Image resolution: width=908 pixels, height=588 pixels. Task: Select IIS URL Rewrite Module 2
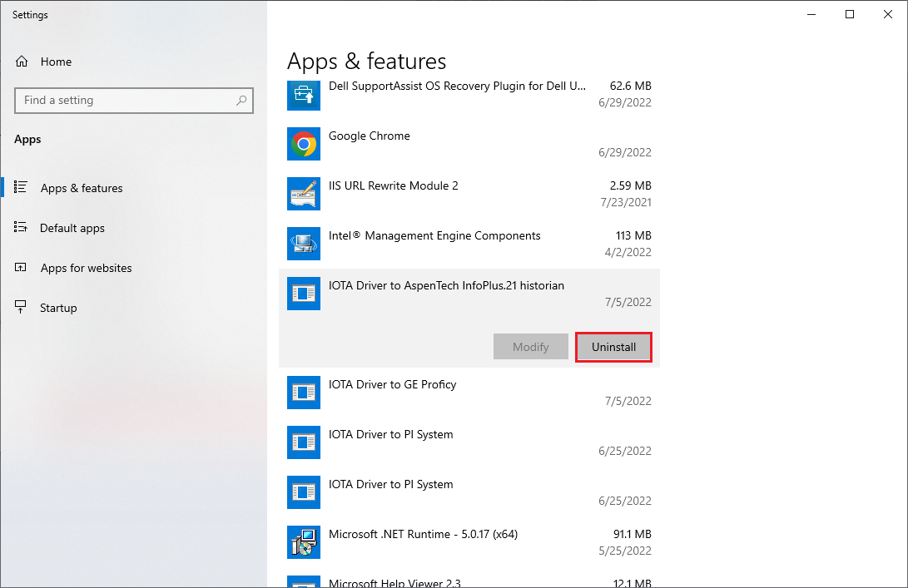469,194
